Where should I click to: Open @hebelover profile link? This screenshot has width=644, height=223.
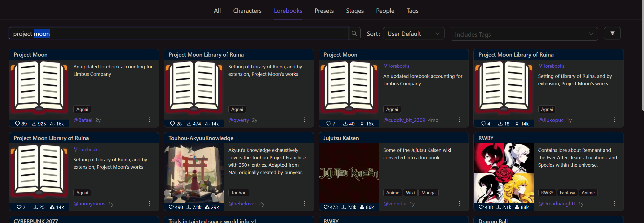242,204
